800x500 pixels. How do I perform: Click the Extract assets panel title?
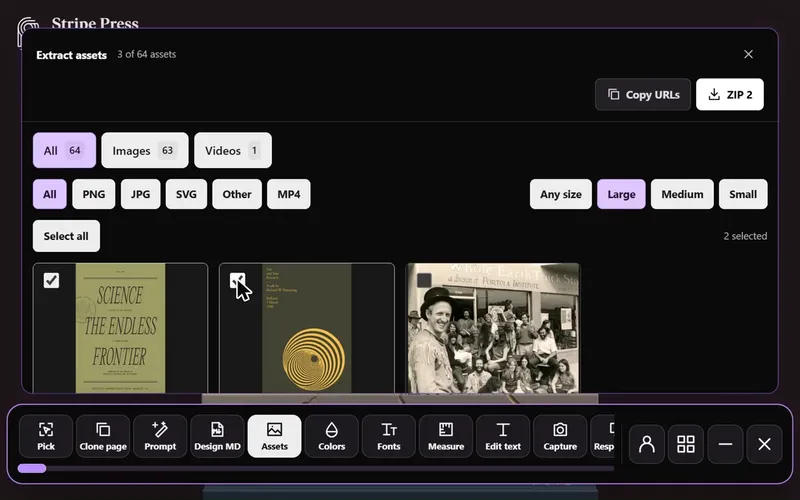point(71,55)
